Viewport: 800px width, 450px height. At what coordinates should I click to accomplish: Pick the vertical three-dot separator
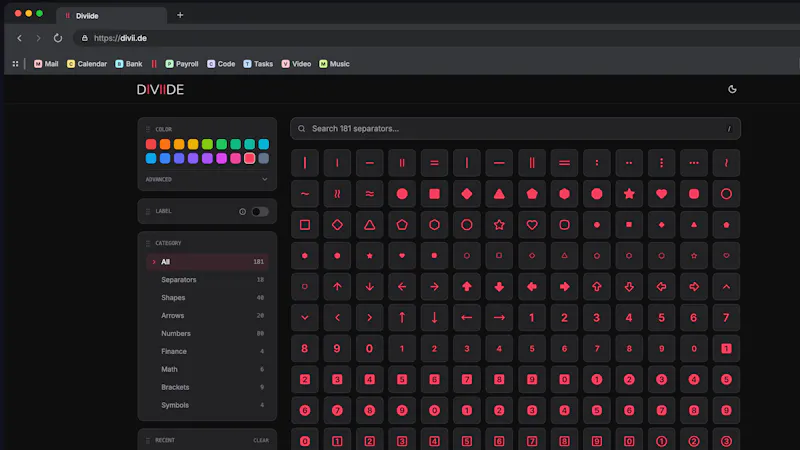(x=661, y=163)
